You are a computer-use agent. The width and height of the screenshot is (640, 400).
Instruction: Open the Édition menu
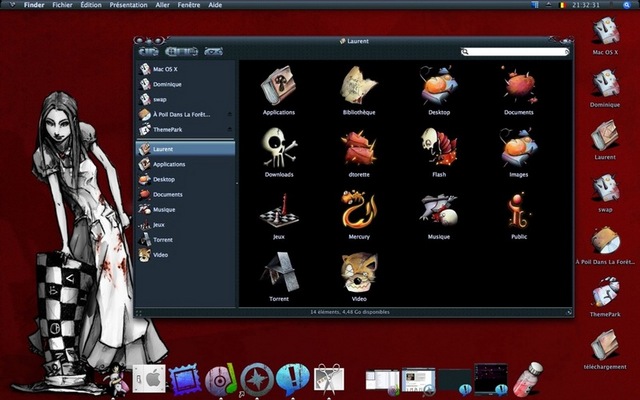point(91,5)
